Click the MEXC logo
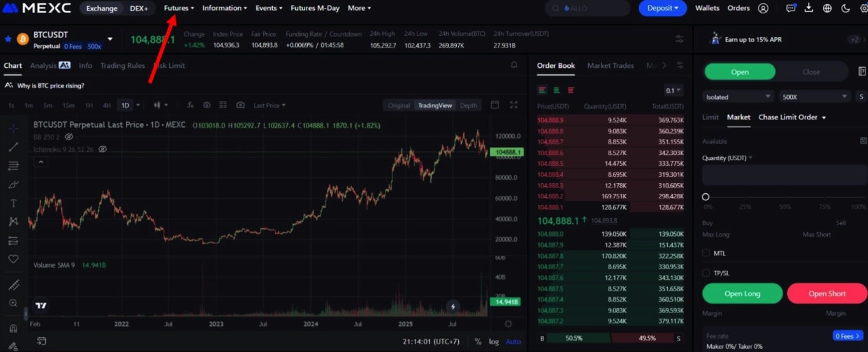Viewport: 868px width, 352px height. (x=37, y=8)
